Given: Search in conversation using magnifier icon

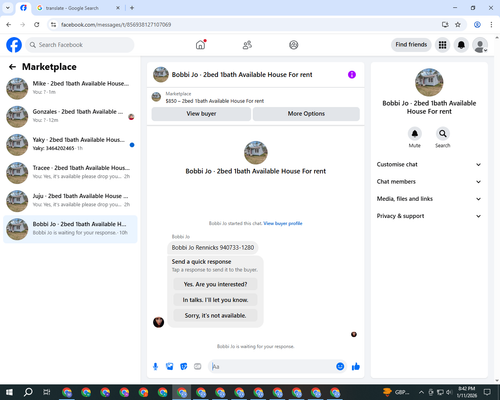Looking at the screenshot, I should (x=443, y=134).
